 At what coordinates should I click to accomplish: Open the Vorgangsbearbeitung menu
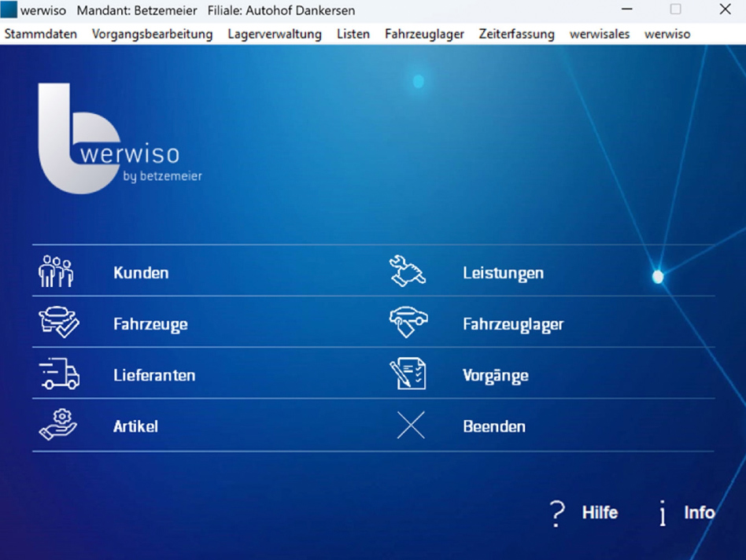(152, 35)
